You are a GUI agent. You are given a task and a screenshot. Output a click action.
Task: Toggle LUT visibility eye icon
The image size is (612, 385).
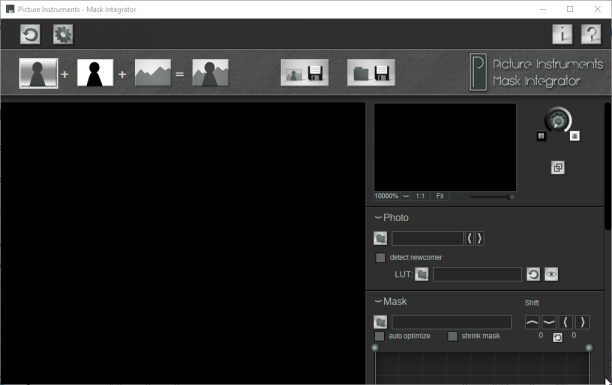click(x=551, y=274)
